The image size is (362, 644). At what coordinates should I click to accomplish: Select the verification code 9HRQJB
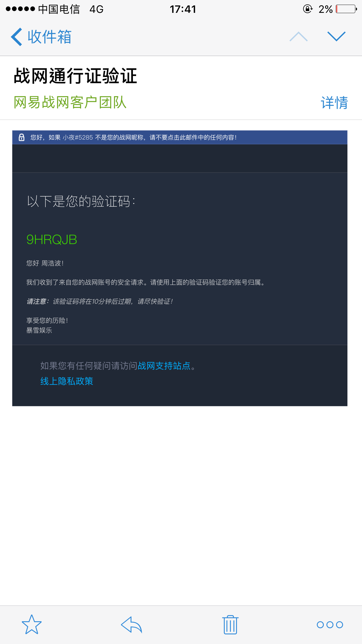(x=52, y=240)
